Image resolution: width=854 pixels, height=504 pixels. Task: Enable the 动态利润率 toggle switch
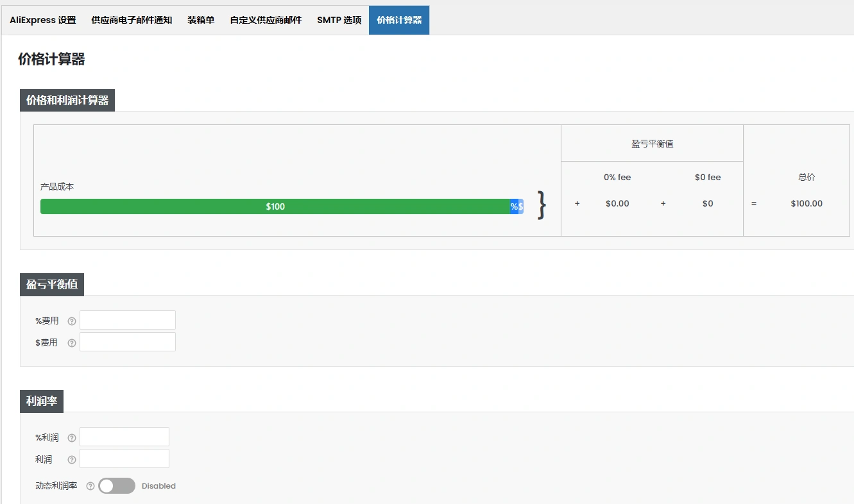pos(116,486)
